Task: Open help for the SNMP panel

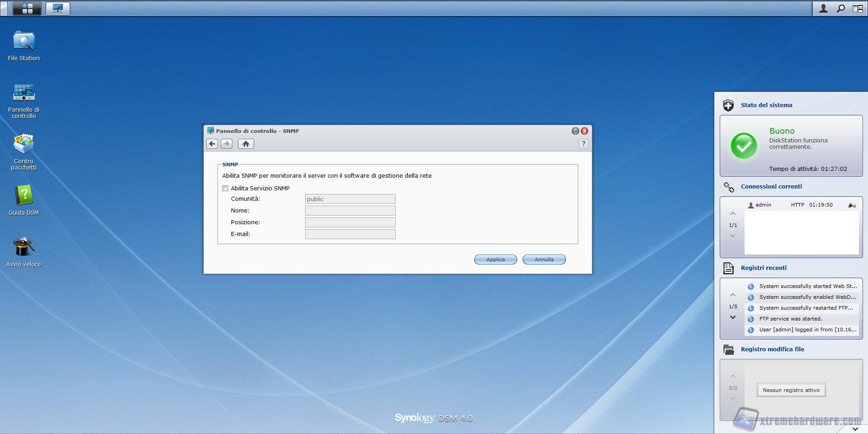Action: point(583,144)
